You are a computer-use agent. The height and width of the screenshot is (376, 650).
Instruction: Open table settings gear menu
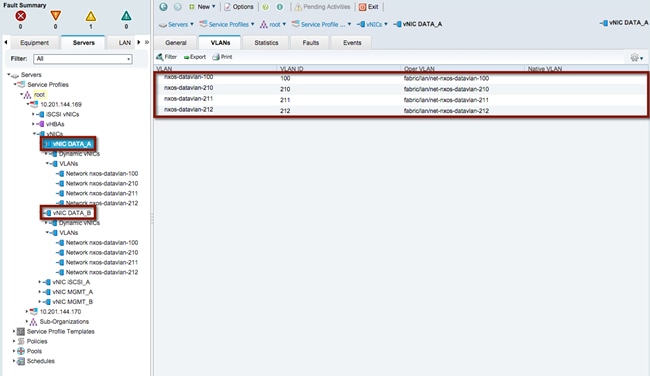(x=636, y=58)
